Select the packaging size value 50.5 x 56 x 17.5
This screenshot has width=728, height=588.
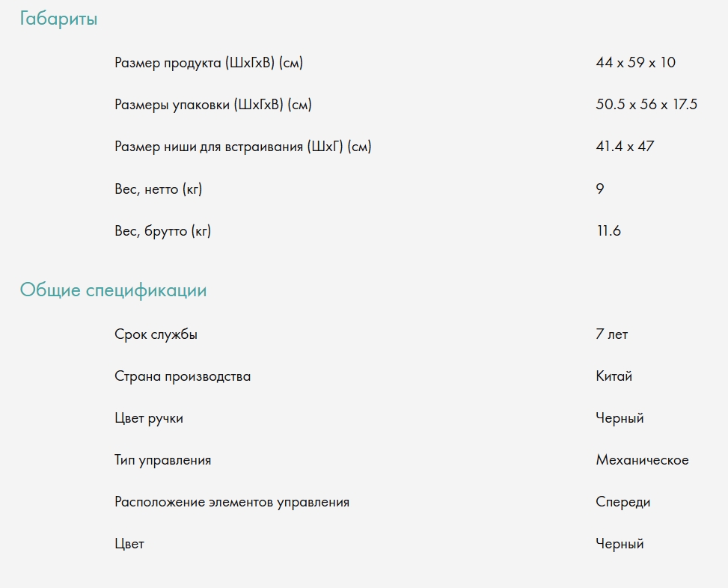coord(646,105)
